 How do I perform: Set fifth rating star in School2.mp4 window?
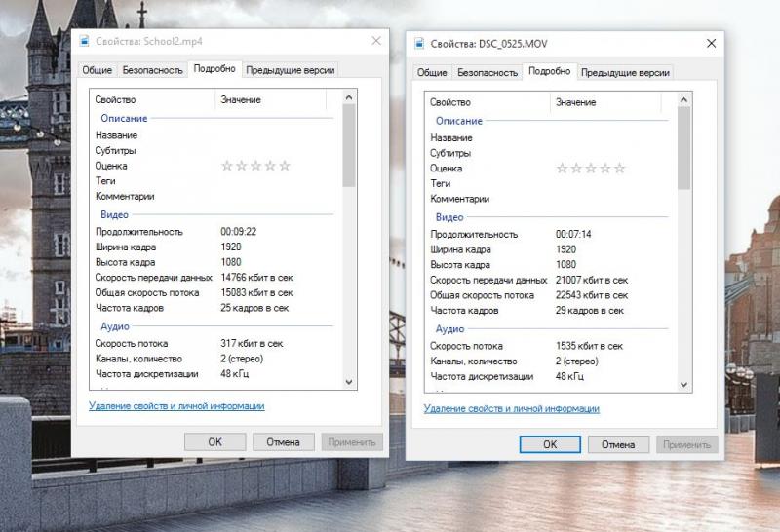pos(285,166)
